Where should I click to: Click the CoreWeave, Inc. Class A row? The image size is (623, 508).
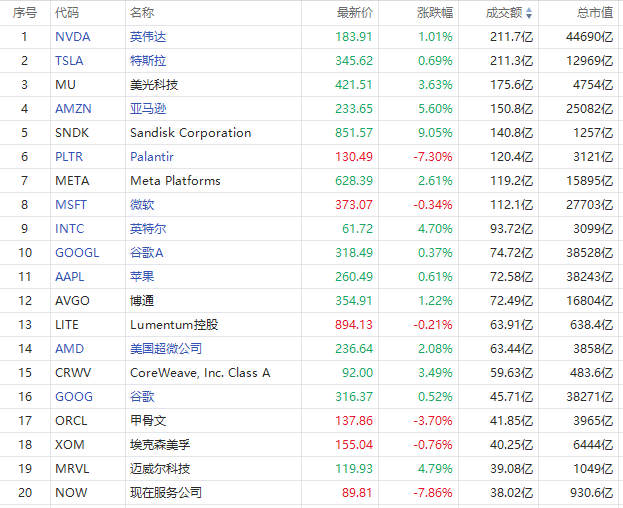click(x=200, y=373)
